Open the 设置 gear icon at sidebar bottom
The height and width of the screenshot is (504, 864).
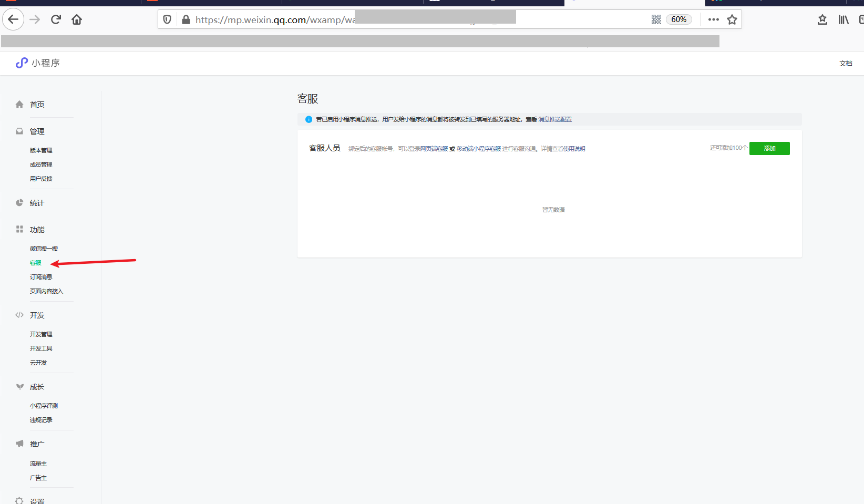19,500
